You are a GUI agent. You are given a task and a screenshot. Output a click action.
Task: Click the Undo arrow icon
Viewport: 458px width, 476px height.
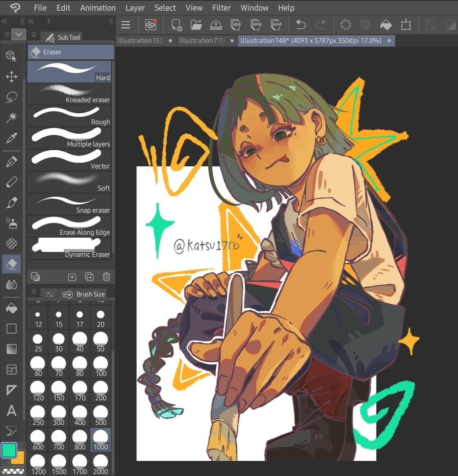[301, 25]
